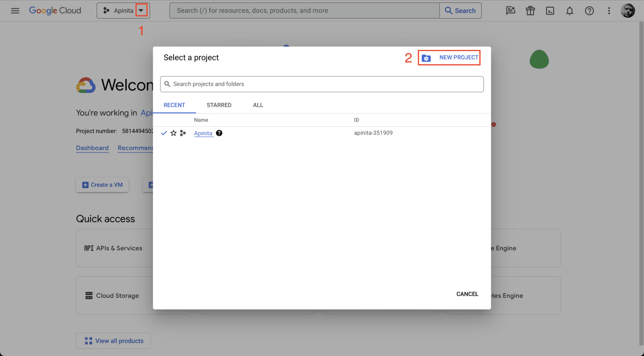Click the Search projects and folders field

(x=322, y=84)
